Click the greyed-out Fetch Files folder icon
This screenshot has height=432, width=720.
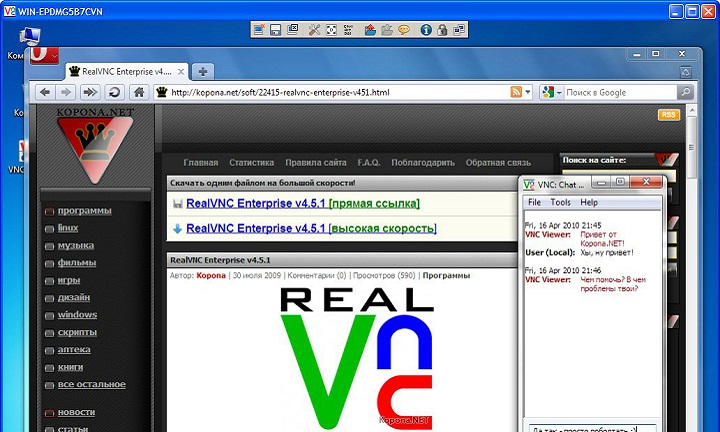pyautogui.click(x=387, y=30)
